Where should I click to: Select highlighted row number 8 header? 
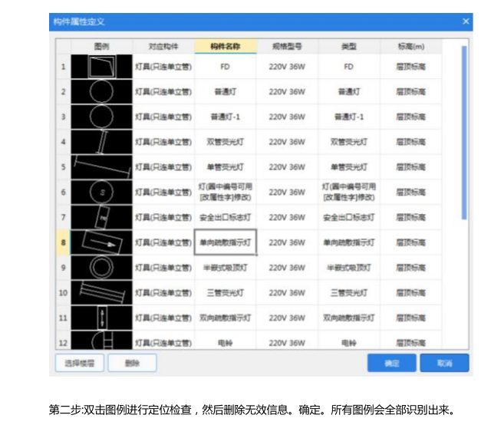[x=64, y=242]
